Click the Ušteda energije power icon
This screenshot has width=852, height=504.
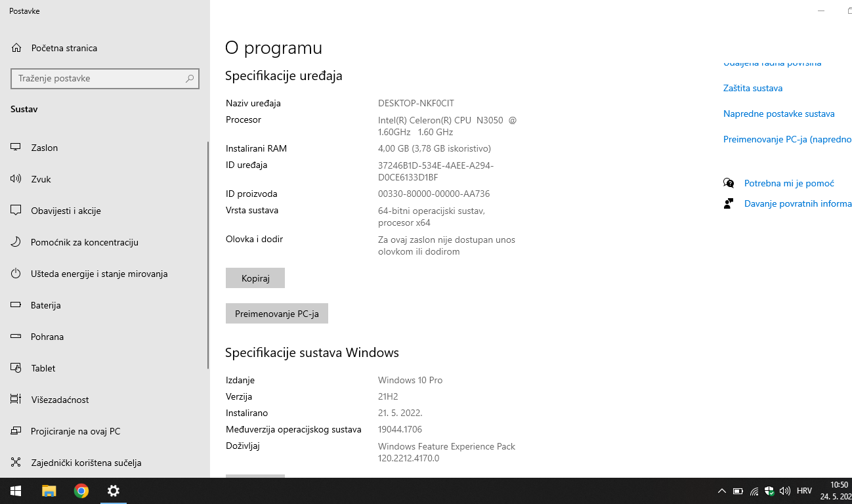pyautogui.click(x=16, y=274)
